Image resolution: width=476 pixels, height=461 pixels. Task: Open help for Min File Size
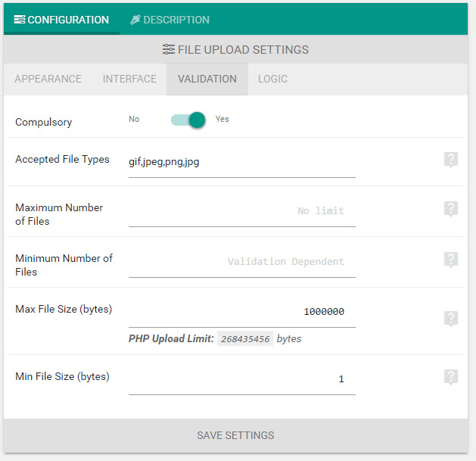[x=451, y=377]
